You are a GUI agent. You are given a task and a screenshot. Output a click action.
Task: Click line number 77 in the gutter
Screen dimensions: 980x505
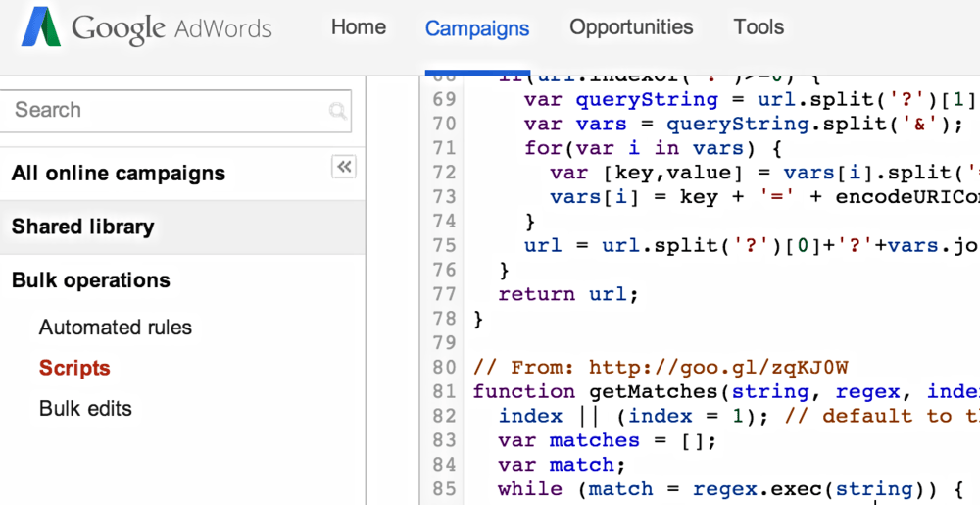[444, 294]
